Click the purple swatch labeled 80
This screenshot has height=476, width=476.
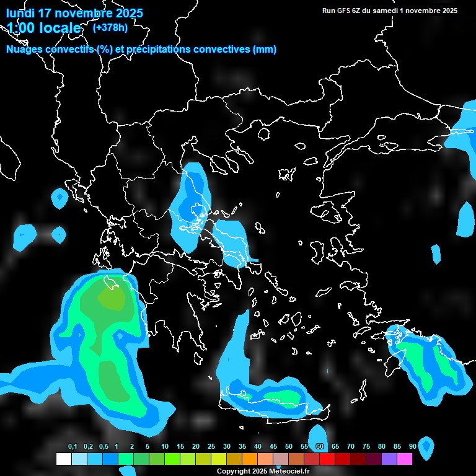pyautogui.click(x=389, y=459)
